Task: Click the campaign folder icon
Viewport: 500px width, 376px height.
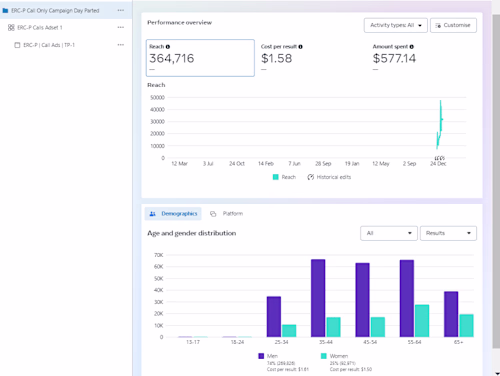Action: pos(5,11)
